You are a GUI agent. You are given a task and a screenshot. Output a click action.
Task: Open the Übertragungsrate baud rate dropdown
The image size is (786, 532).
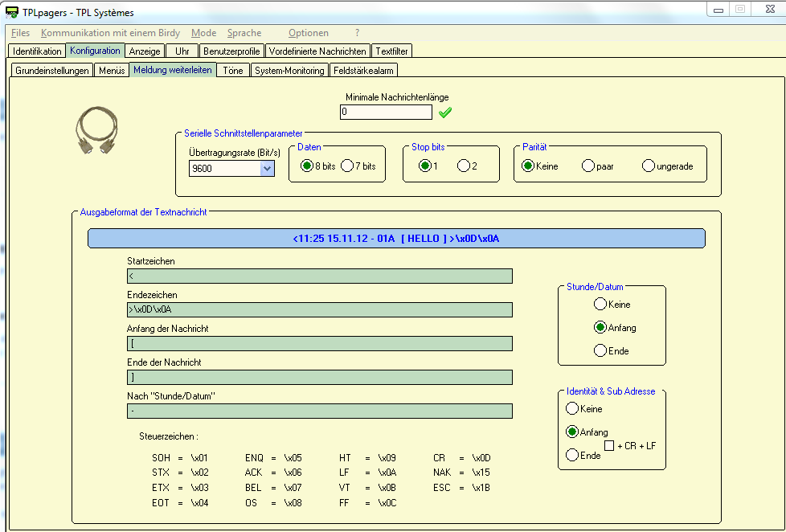(267, 169)
